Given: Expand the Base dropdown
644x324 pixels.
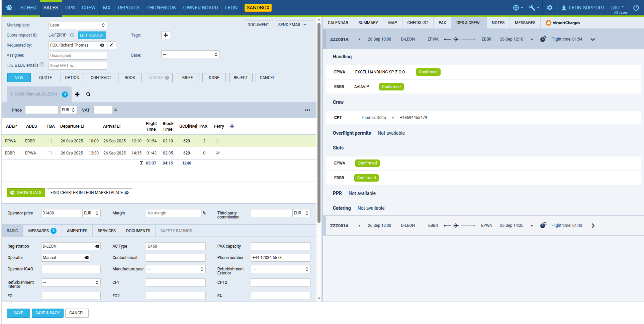Looking at the screenshot, I should (190, 54).
